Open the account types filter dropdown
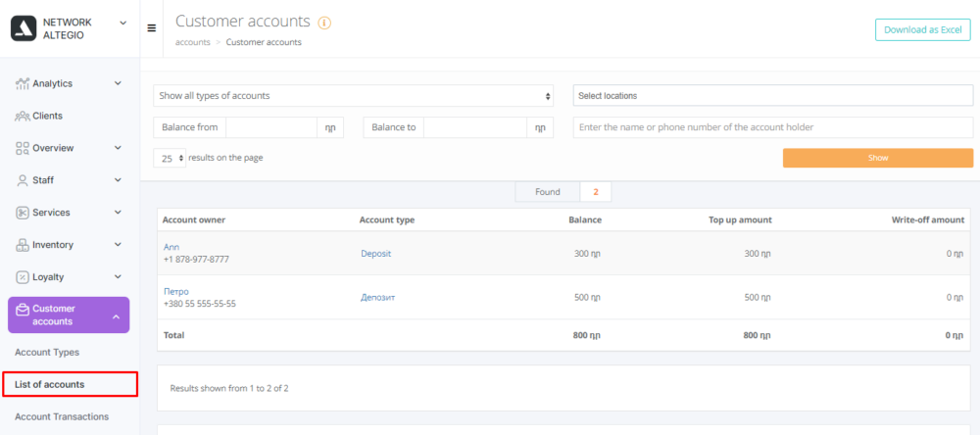980x435 pixels. coord(354,96)
